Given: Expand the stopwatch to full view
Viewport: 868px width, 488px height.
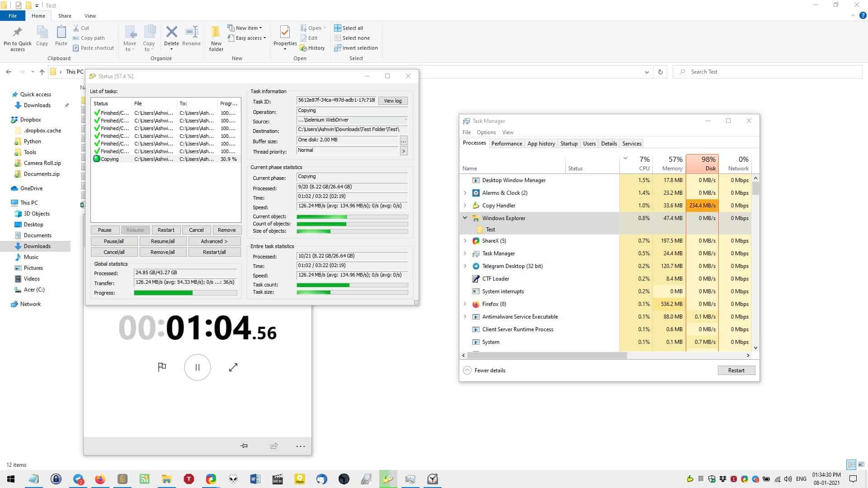Looking at the screenshot, I should 233,367.
